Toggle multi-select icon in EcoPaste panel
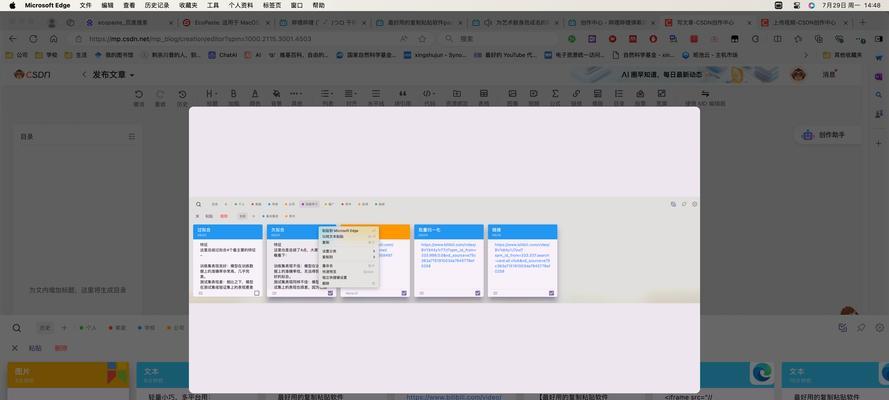889x400 pixels. (843, 327)
